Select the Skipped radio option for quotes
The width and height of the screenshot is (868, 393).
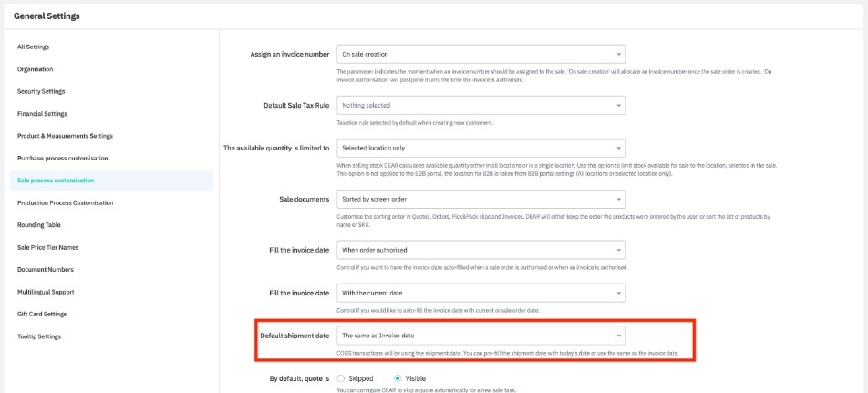pyautogui.click(x=341, y=378)
